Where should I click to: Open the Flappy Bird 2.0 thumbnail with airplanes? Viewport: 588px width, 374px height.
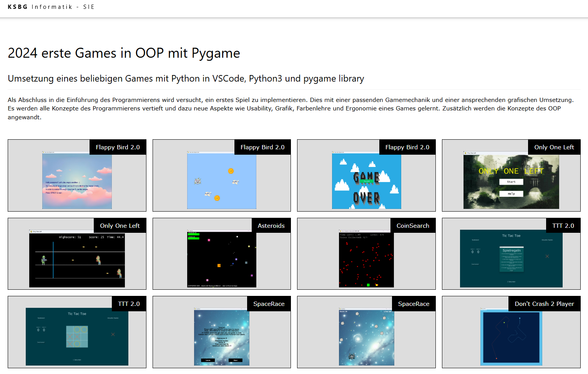[222, 175]
